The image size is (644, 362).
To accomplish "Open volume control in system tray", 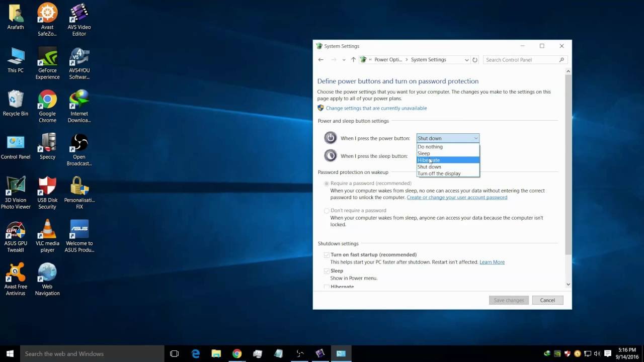I will 597,353.
